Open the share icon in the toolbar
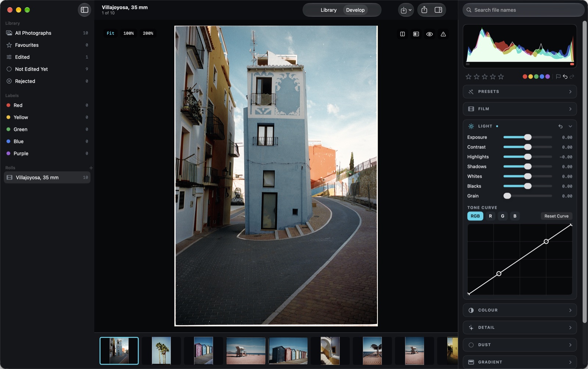The height and width of the screenshot is (369, 588). (424, 10)
